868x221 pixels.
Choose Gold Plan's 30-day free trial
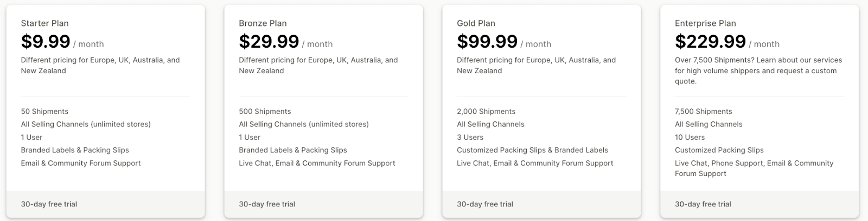click(x=485, y=204)
